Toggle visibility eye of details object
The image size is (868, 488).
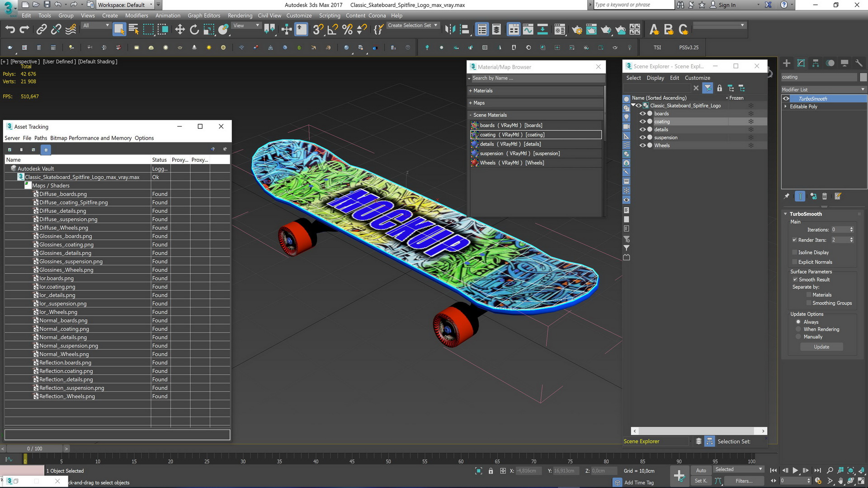642,130
